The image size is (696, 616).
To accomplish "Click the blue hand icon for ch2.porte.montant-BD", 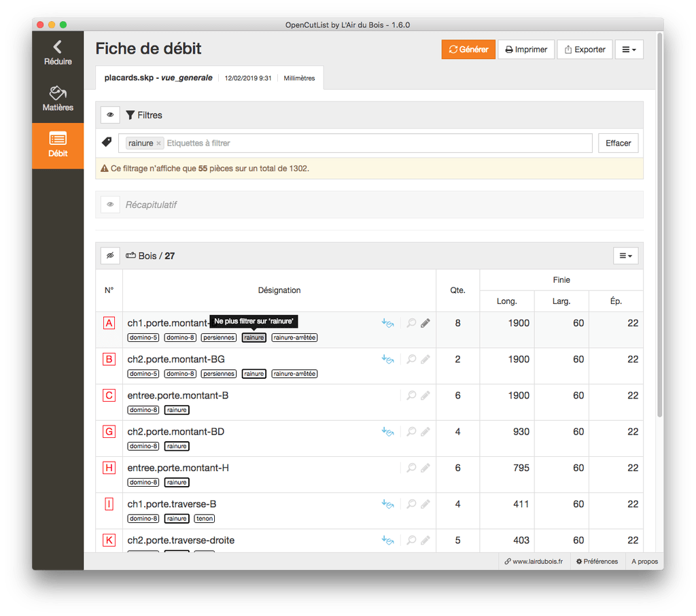I will tap(387, 431).
